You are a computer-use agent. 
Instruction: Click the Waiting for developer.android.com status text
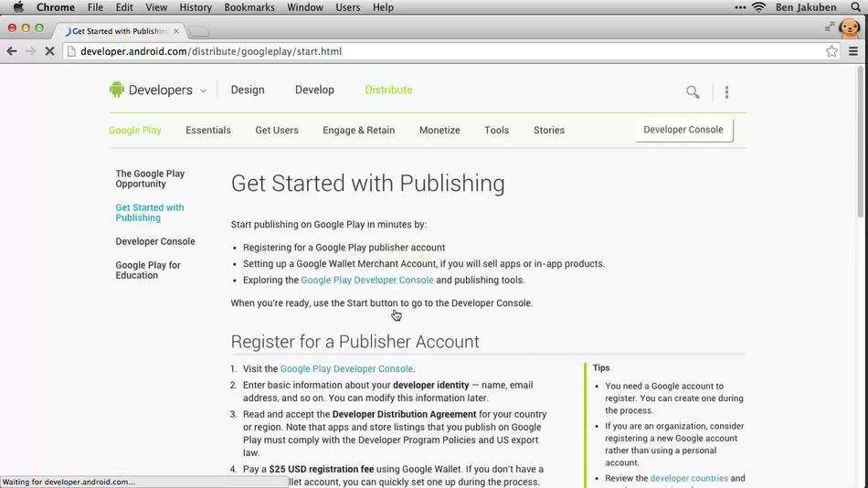pos(69,482)
